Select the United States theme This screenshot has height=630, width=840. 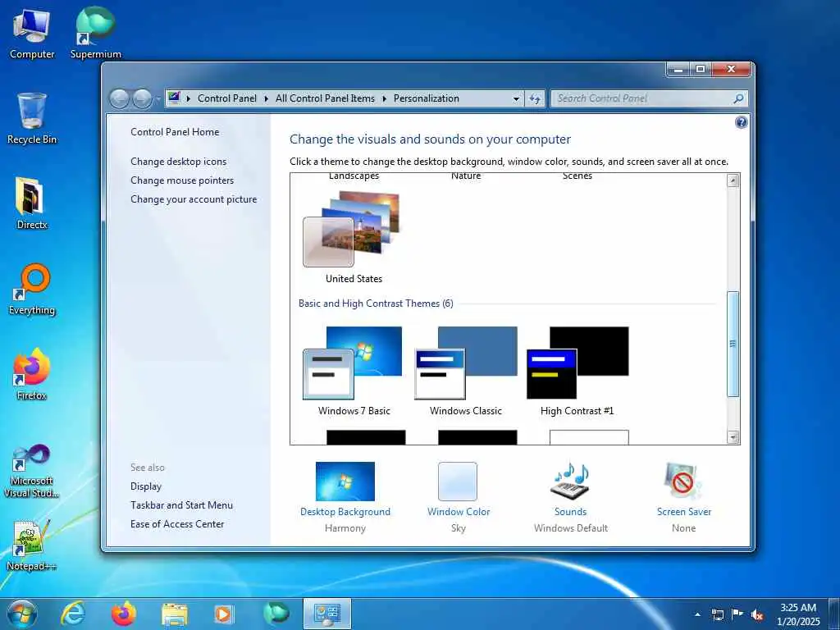pyautogui.click(x=354, y=237)
